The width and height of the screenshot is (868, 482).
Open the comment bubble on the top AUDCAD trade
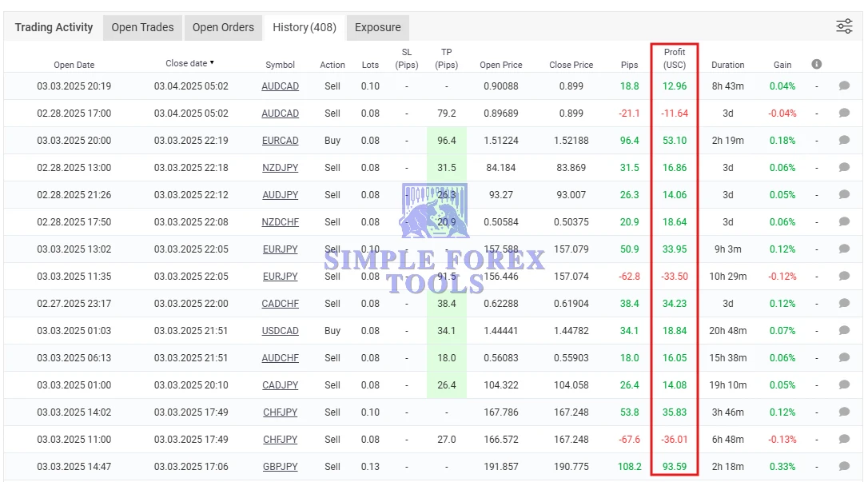click(844, 86)
